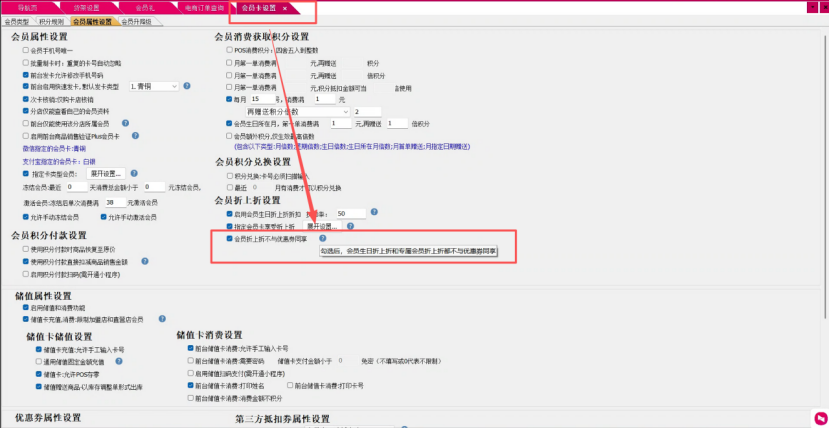This screenshot has width=829, height=428.
Task: Click help icon beside 限制加盟店和直营店会员
Action: 162,319
